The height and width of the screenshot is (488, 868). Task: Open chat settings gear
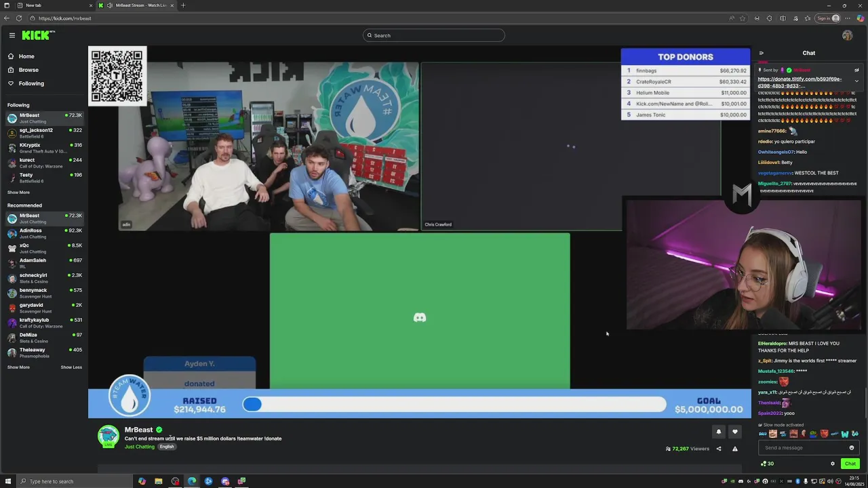point(833,464)
